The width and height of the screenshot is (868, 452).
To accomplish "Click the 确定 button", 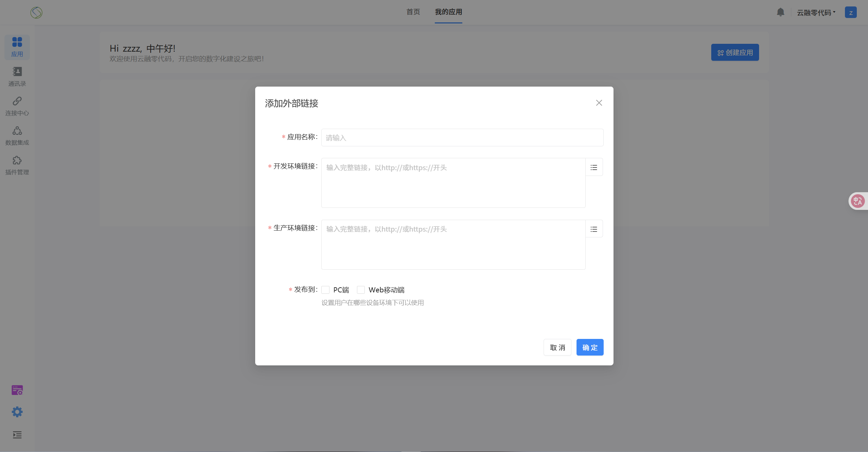I will pos(590,347).
